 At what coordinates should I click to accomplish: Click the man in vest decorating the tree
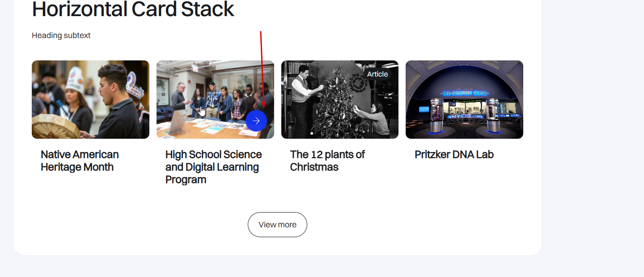coord(302,94)
